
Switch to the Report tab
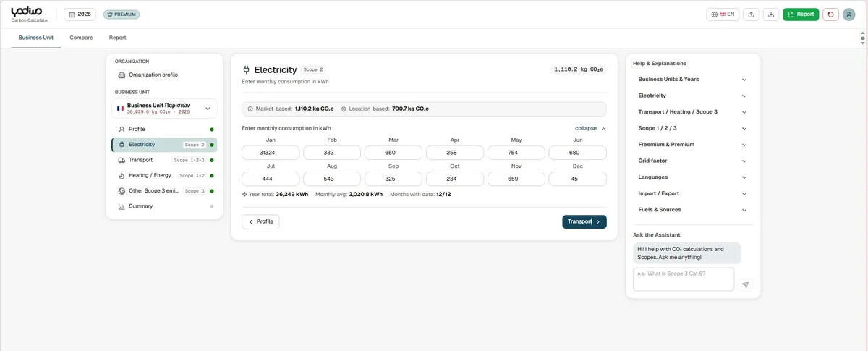(x=117, y=38)
